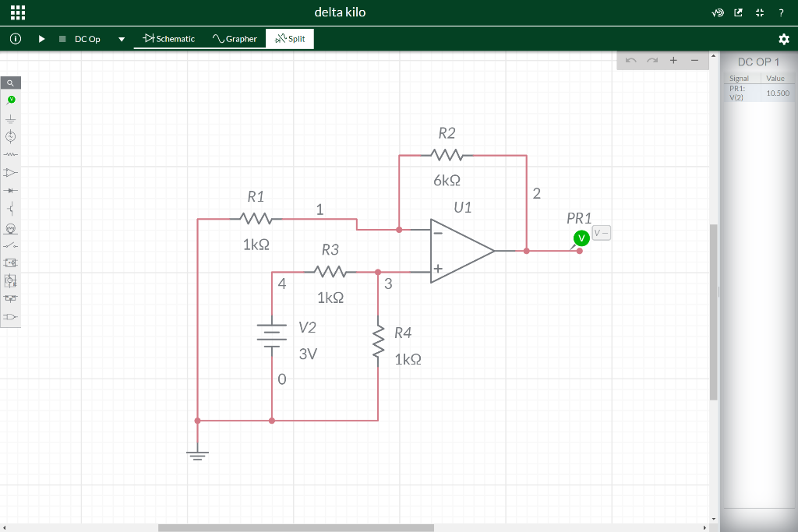Select the op-amp component icon
The height and width of the screenshot is (532, 798).
(x=10, y=172)
